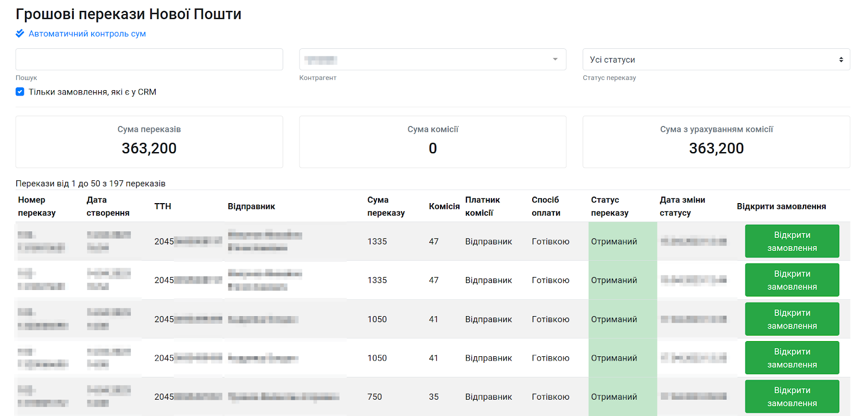Select the Сума переказів 363,200 summary card

[x=149, y=142]
